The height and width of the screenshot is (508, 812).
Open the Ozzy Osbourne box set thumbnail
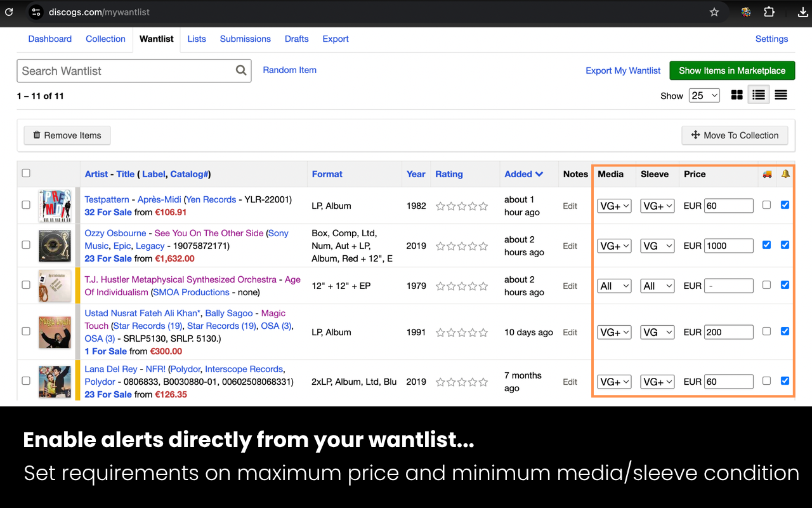(55, 246)
